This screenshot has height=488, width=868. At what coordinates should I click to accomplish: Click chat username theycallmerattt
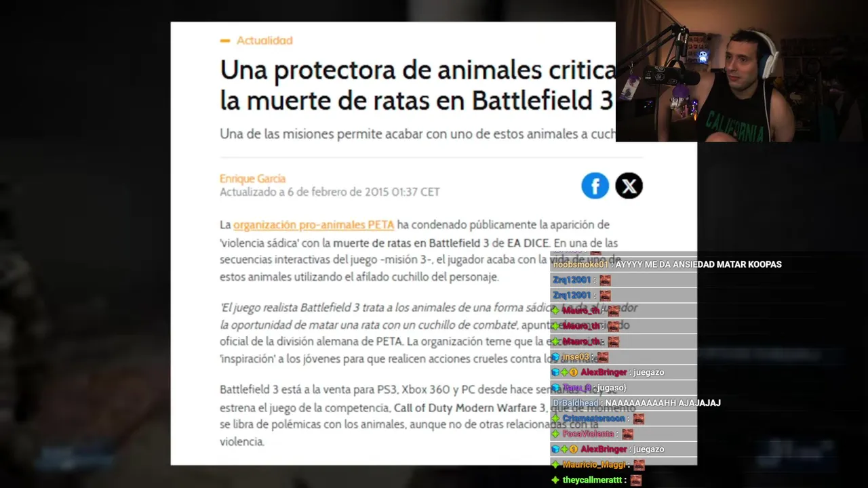coord(593,481)
